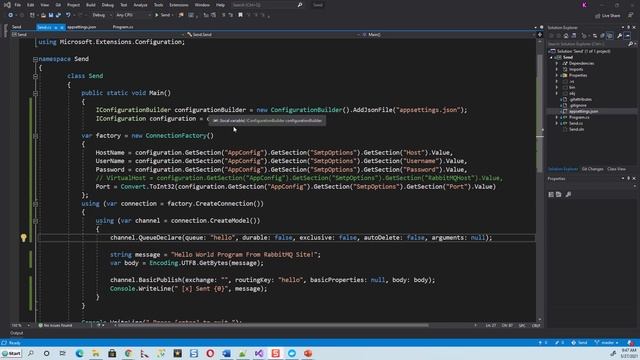Click the master branch status bar item
640x360 pixels.
click(x=607, y=342)
